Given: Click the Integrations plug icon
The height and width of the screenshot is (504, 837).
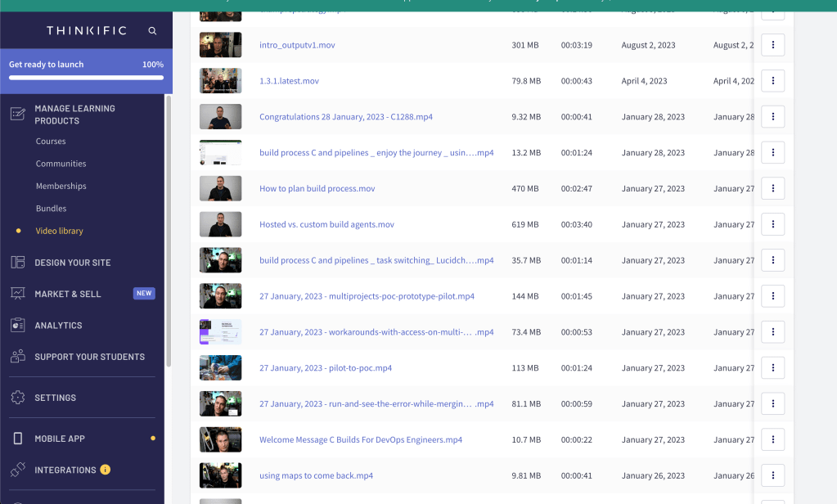Looking at the screenshot, I should coord(18,470).
